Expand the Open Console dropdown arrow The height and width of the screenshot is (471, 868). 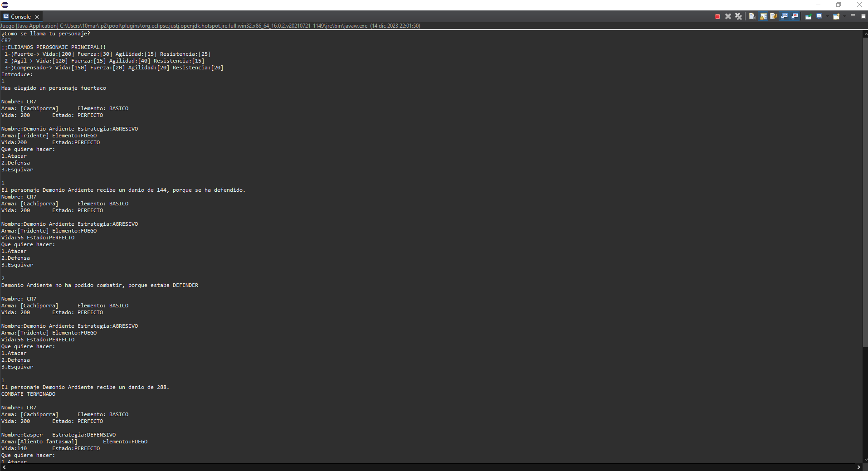[844, 16]
